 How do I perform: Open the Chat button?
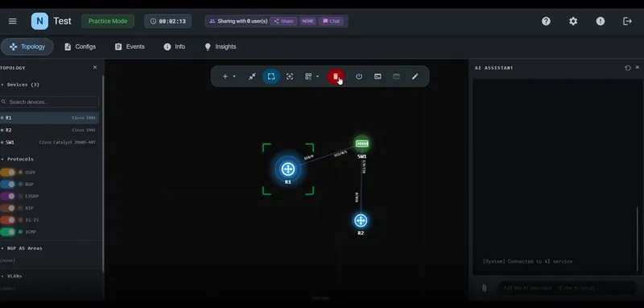[331, 21]
